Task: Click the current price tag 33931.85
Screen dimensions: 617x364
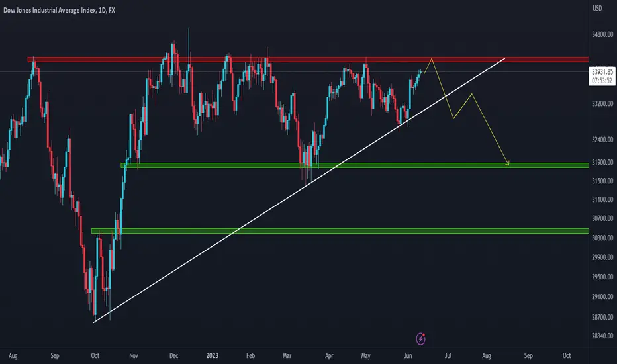Action: click(x=602, y=71)
